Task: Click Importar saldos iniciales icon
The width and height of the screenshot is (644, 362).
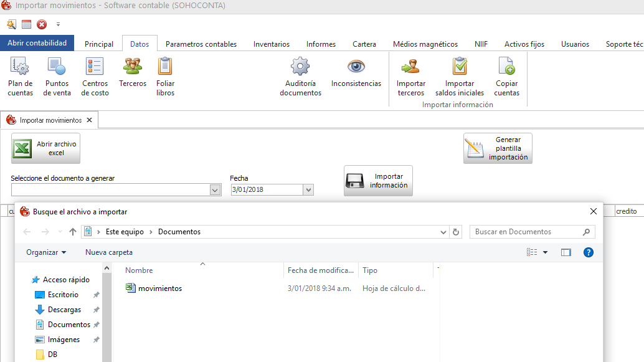Action: (x=460, y=67)
